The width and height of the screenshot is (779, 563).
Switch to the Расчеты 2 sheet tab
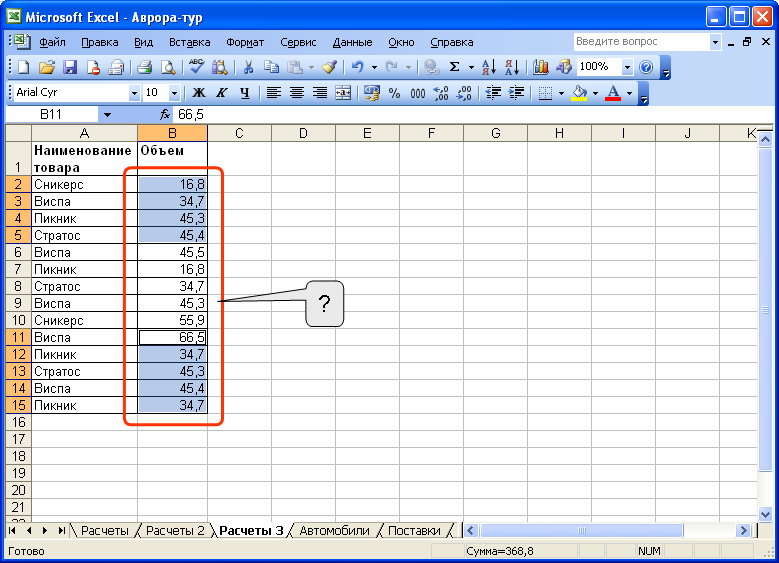[x=175, y=531]
